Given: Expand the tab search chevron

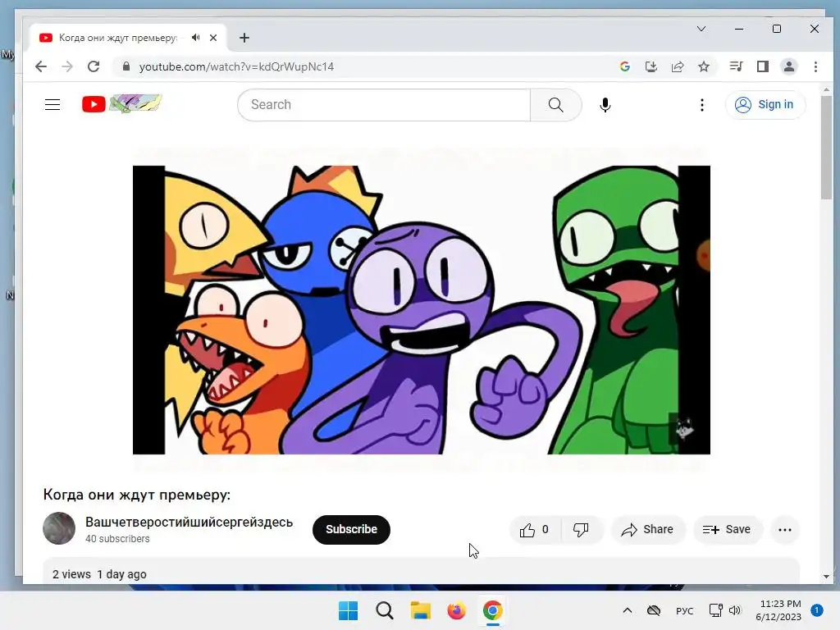Looking at the screenshot, I should coord(701,29).
